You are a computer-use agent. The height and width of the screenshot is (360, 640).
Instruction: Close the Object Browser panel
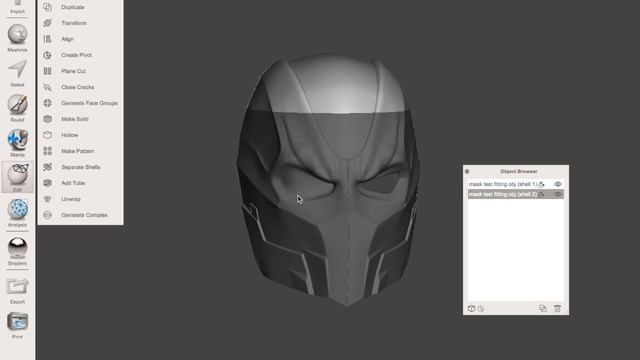coord(467,171)
